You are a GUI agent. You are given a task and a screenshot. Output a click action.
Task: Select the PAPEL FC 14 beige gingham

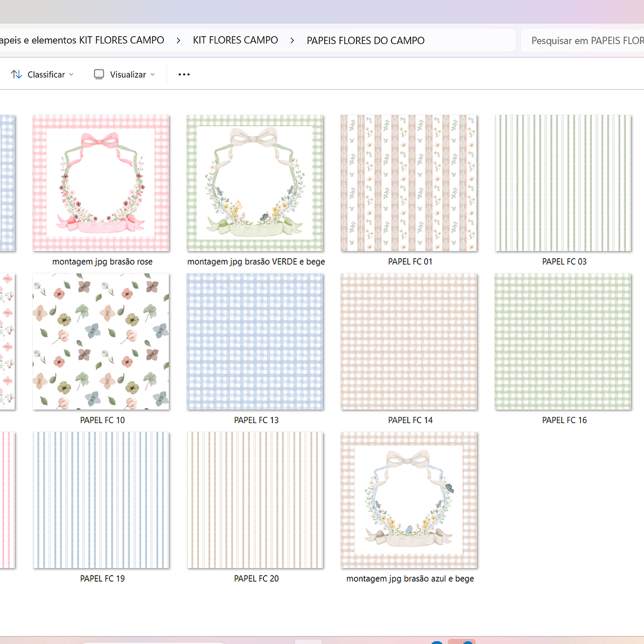pyautogui.click(x=409, y=342)
